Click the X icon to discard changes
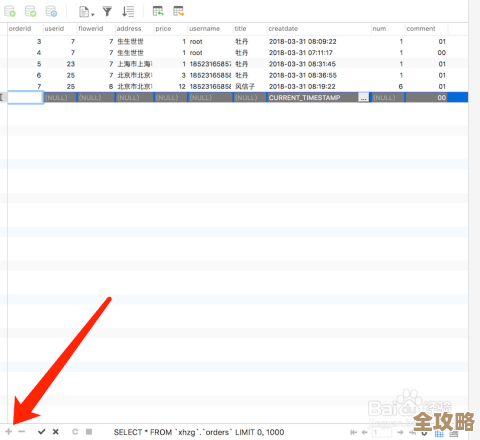Screen dimensions: 480x440 tap(56, 432)
